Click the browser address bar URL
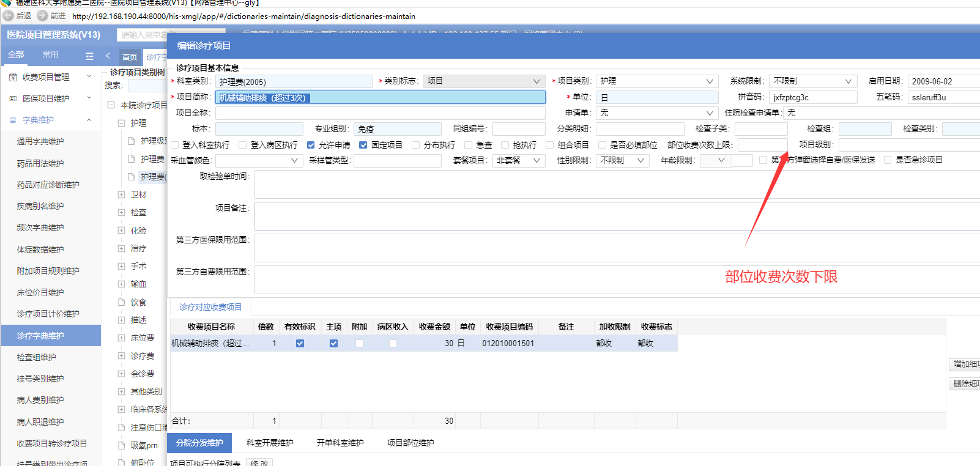The height and width of the screenshot is (466, 980). click(x=243, y=16)
